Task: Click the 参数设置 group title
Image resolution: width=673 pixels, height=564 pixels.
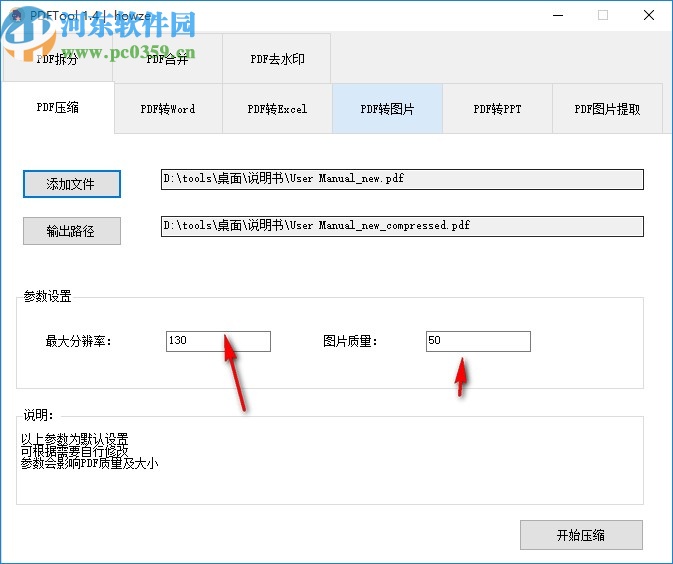Action: 47,296
